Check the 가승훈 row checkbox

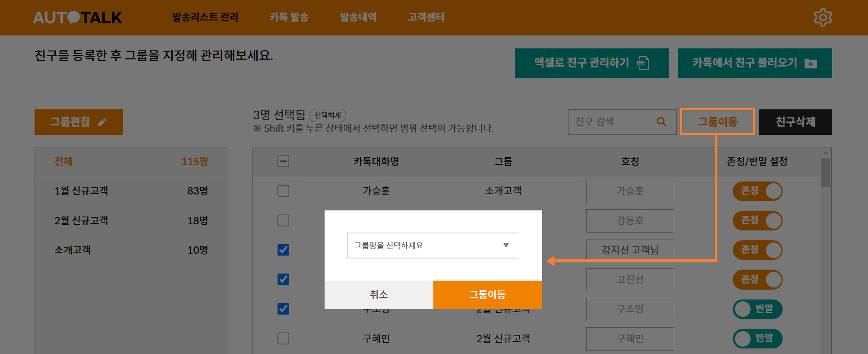pyautogui.click(x=283, y=191)
